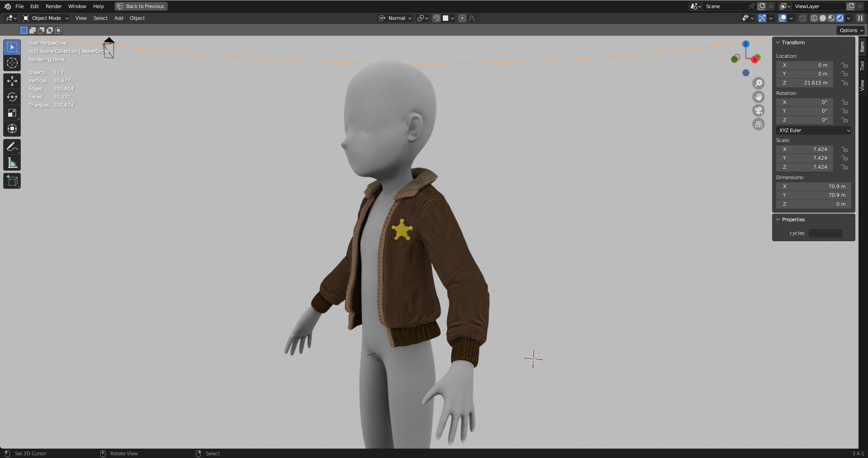
Task: Toggle lock for Scale Y
Action: (844, 158)
